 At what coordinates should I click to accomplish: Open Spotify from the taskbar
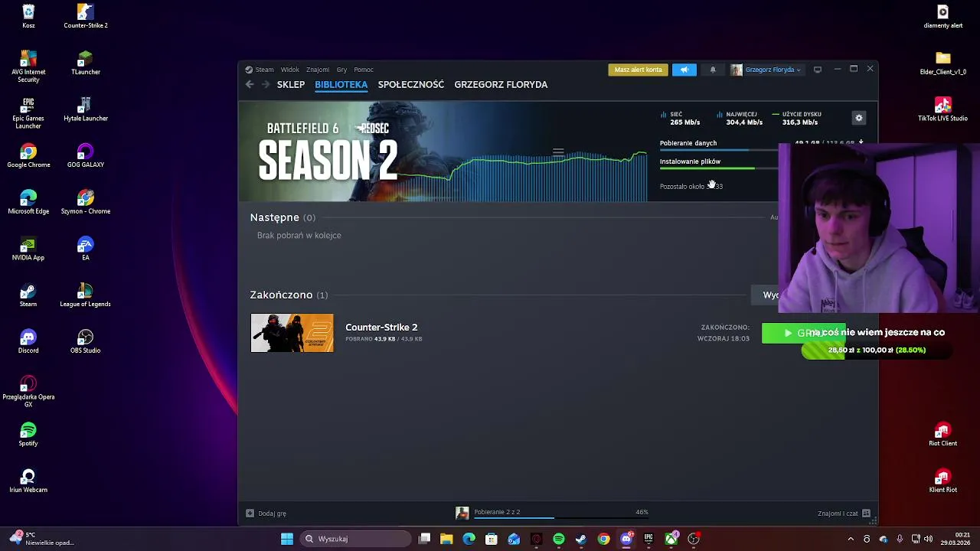tap(559, 539)
